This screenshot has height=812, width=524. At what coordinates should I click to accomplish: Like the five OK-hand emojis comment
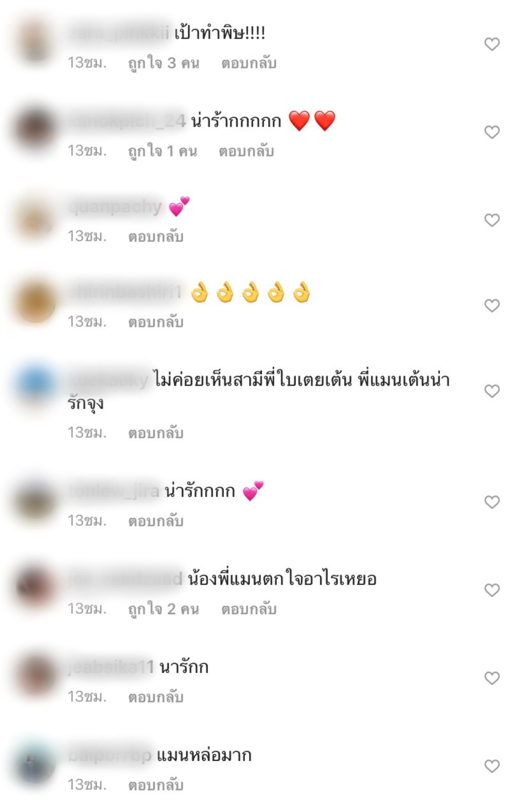492,306
